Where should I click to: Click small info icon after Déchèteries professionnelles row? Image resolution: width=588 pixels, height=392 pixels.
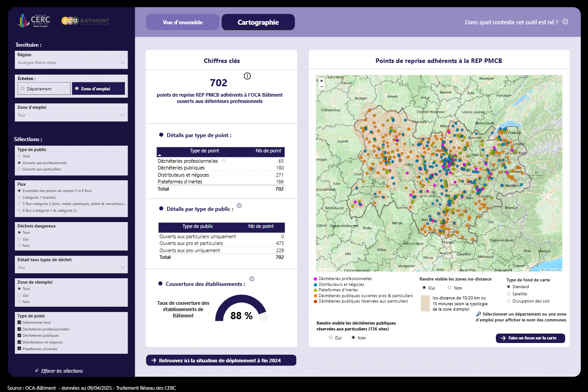(223, 160)
